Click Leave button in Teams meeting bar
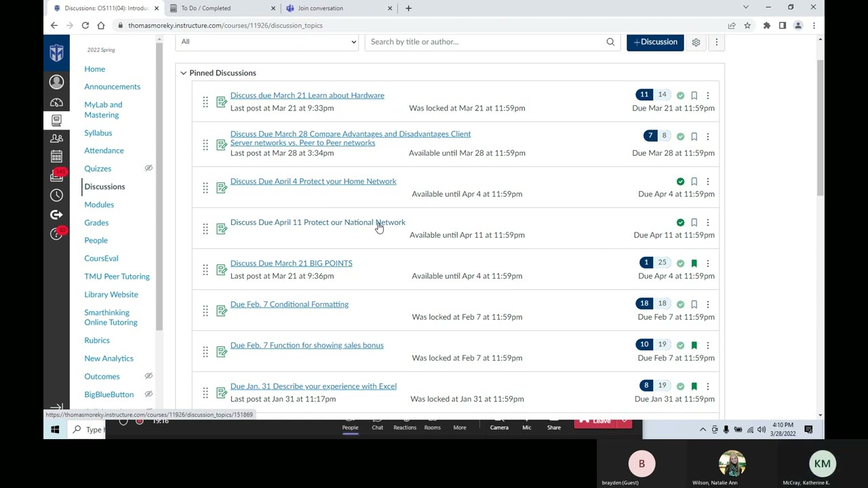The image size is (868, 488). tap(595, 422)
